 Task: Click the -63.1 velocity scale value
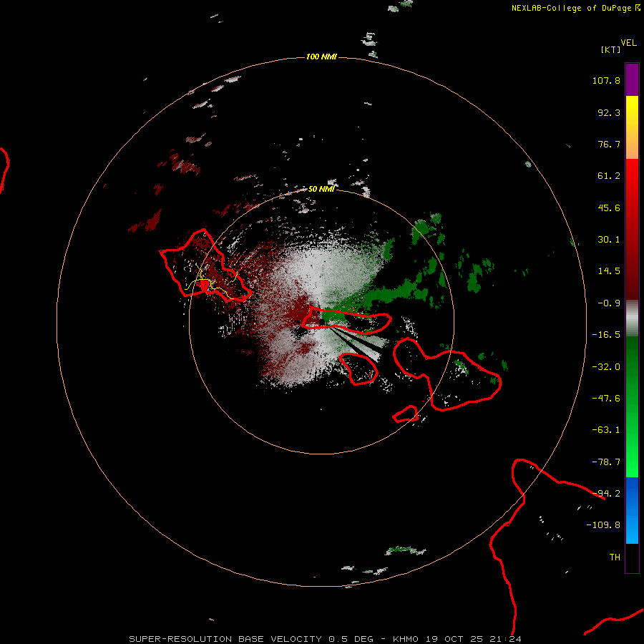[x=606, y=430]
